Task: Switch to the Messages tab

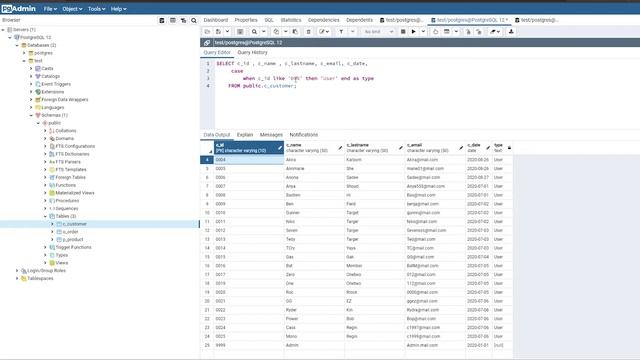Action: pyautogui.click(x=271, y=135)
